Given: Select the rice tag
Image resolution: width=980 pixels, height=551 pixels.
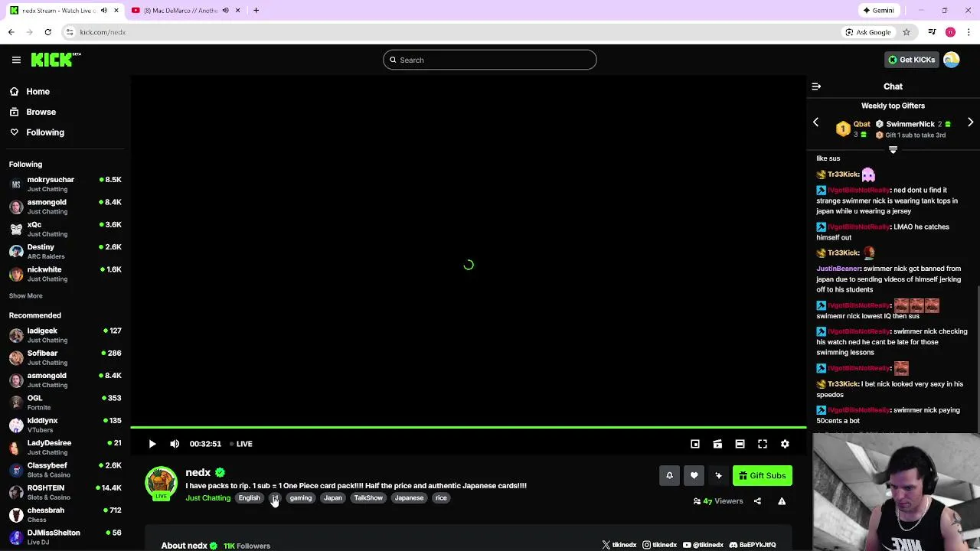Looking at the screenshot, I should click(441, 498).
